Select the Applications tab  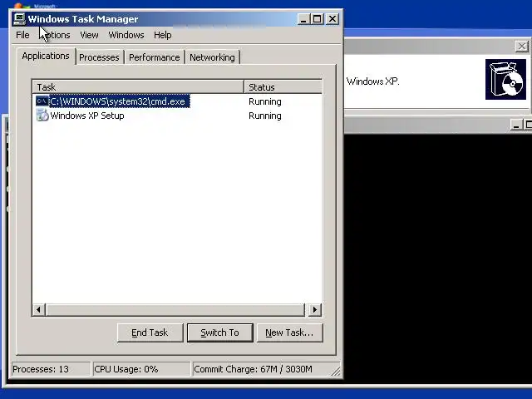[x=46, y=56]
